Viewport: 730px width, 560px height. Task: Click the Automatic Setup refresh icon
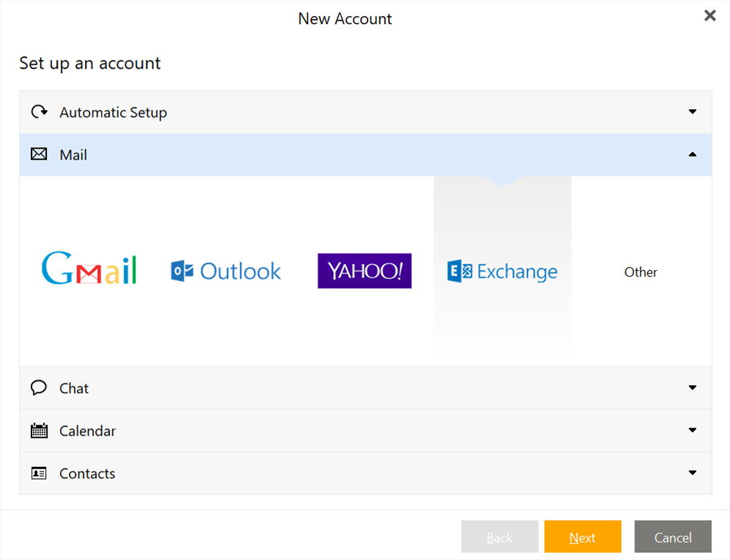38,112
